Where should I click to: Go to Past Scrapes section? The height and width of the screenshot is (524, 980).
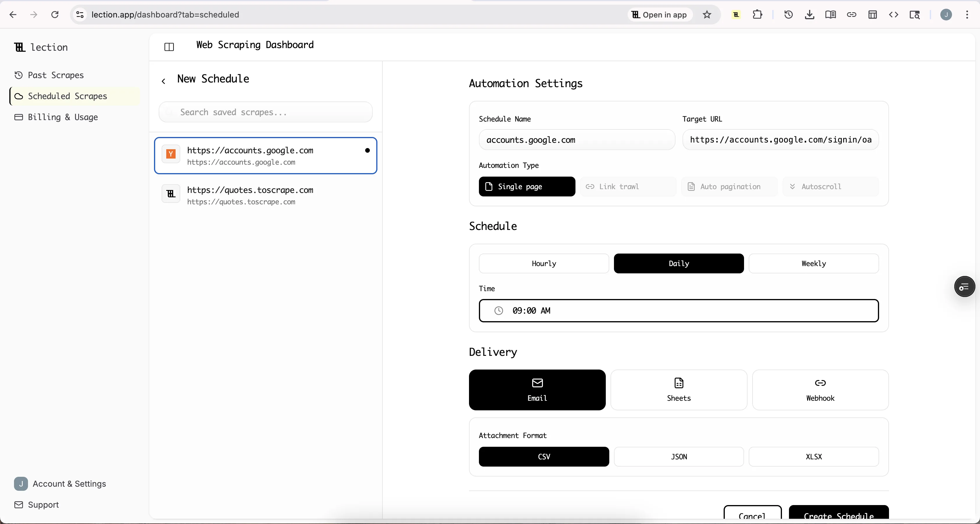(56, 75)
